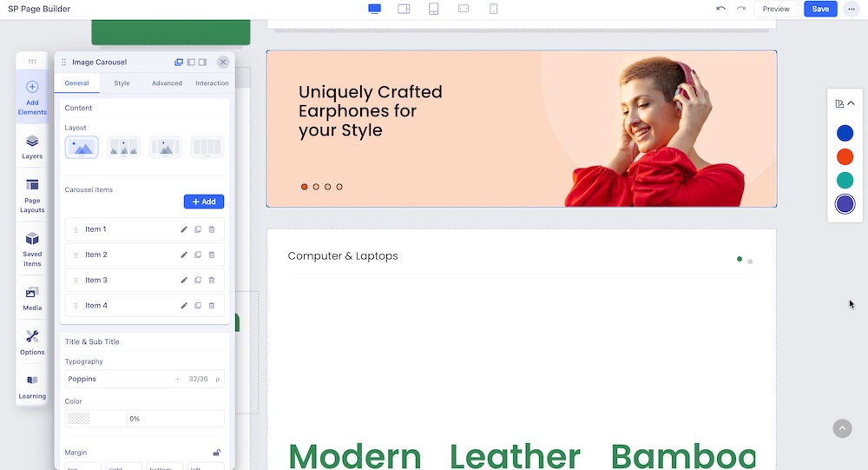868x470 pixels.
Task: Click the scroll-to-top round button
Action: tap(842, 428)
